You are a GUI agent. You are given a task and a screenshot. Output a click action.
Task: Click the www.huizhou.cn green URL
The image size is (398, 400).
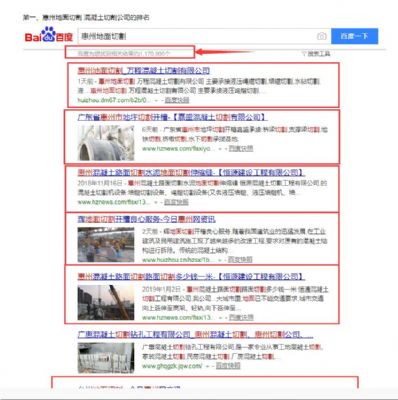click(x=178, y=260)
